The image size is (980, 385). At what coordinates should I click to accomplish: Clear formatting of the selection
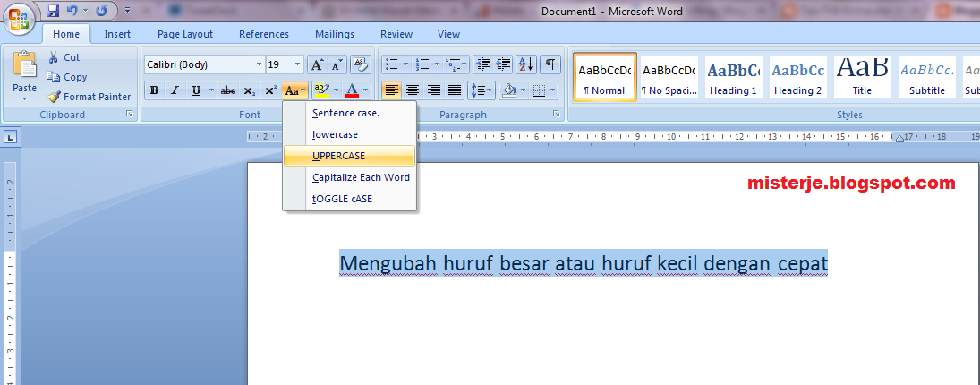click(x=360, y=64)
